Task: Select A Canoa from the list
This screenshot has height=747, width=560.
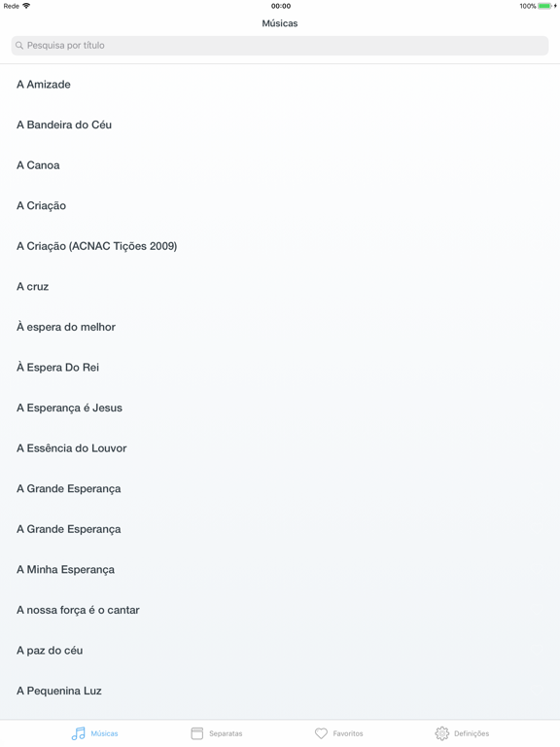Action: point(280,165)
